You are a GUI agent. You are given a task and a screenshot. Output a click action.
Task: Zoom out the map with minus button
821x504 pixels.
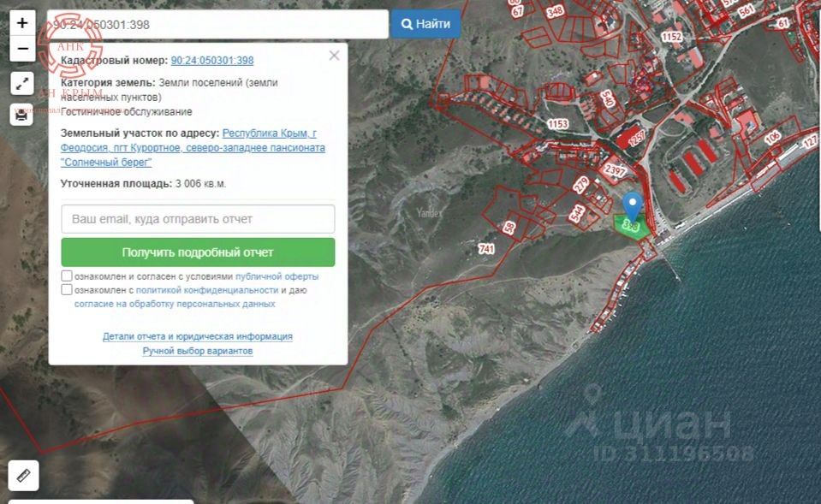[22, 49]
